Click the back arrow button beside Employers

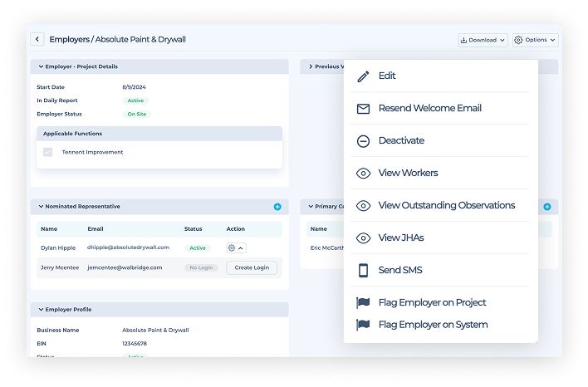pyautogui.click(x=37, y=39)
